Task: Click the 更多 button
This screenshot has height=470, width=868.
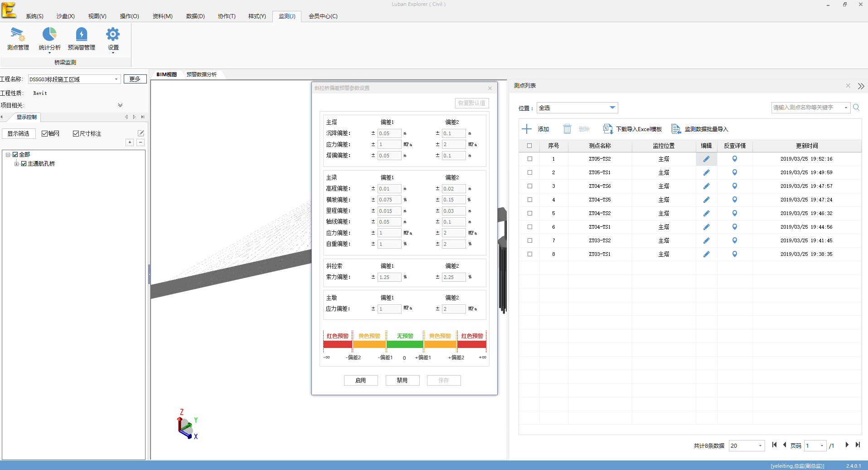Action: click(x=135, y=79)
